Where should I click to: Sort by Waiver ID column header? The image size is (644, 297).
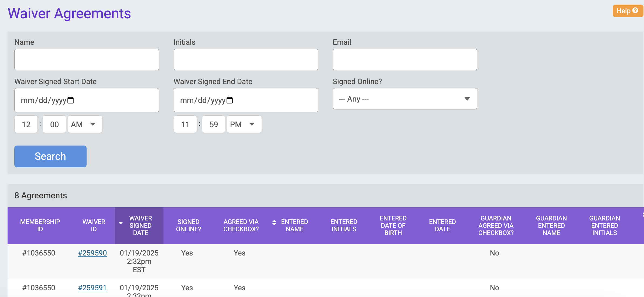tap(94, 225)
